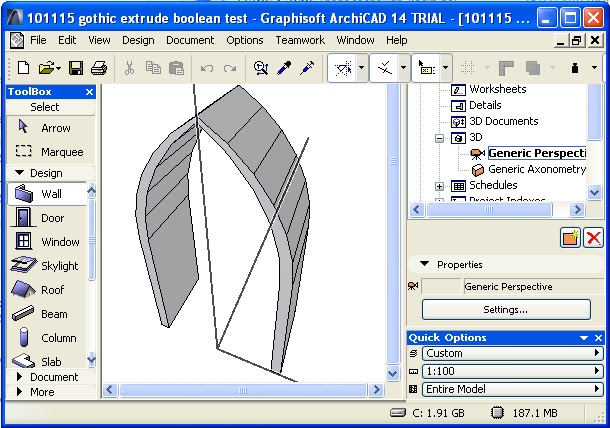Click the Open folder icon
This screenshot has width=610, height=428.
49,68
